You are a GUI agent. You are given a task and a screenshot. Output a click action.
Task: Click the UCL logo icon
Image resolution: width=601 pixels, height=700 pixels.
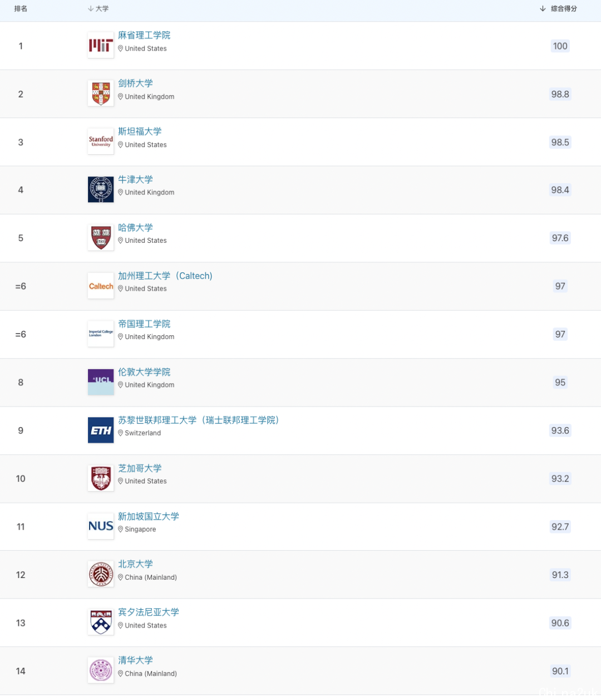[x=101, y=382]
